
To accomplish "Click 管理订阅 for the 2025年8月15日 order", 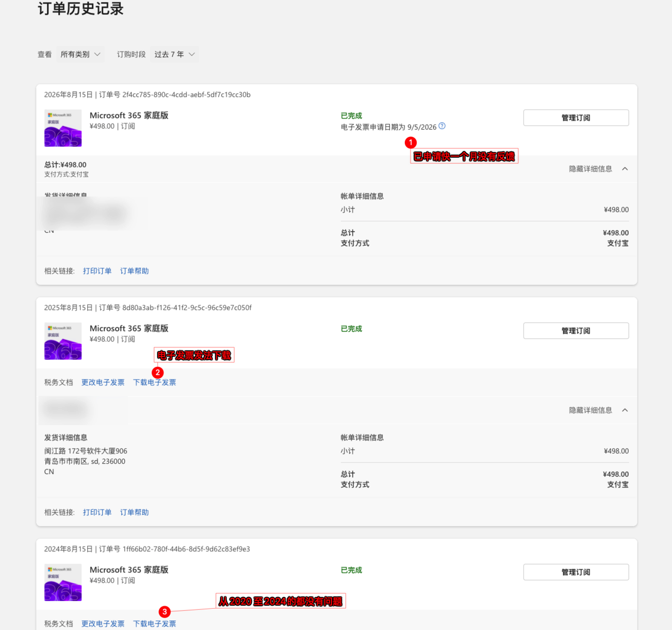I will (576, 331).
